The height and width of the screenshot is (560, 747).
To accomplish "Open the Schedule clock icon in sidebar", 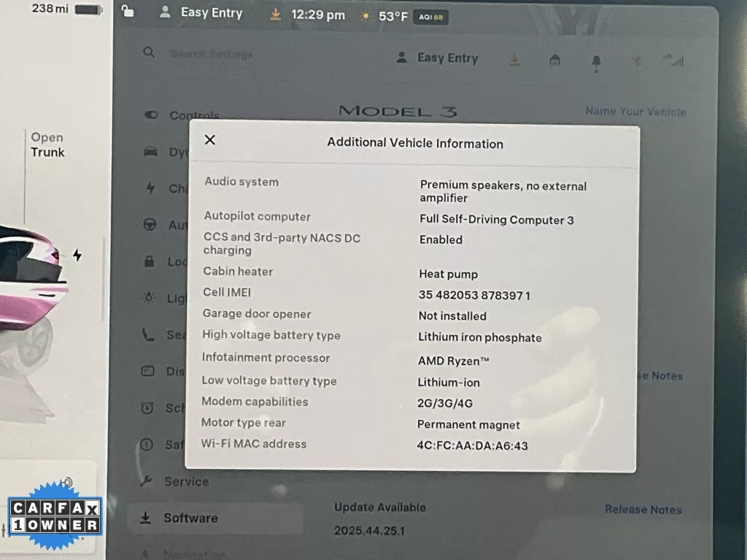I will 148,407.
